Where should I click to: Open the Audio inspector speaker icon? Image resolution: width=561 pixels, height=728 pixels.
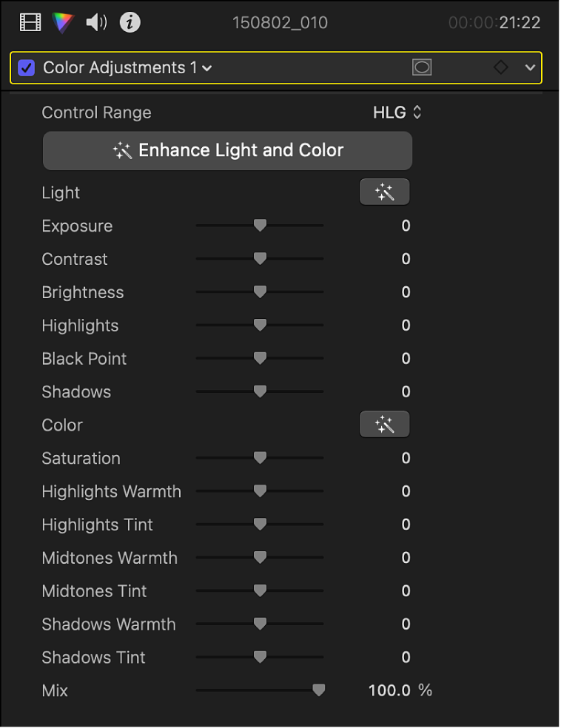[95, 22]
